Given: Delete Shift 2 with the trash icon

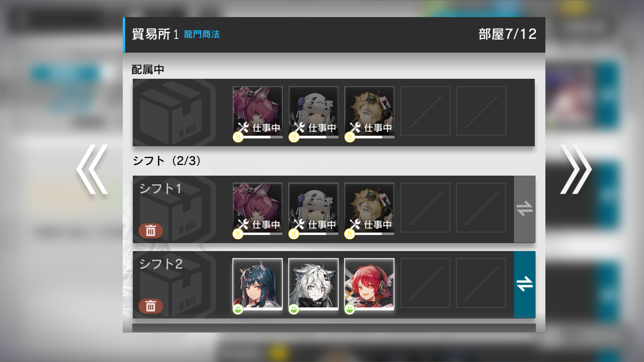Looking at the screenshot, I should tap(151, 306).
